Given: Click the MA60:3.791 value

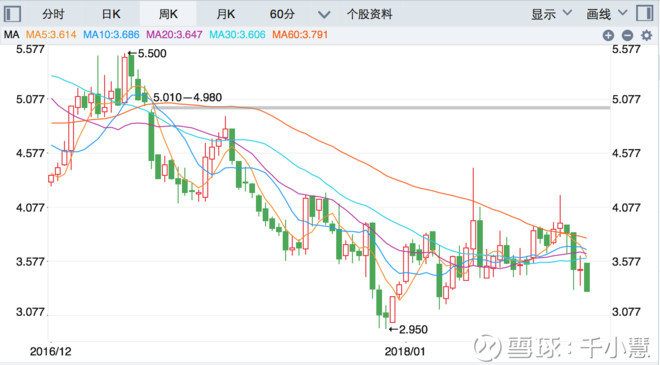Looking at the screenshot, I should (x=300, y=35).
